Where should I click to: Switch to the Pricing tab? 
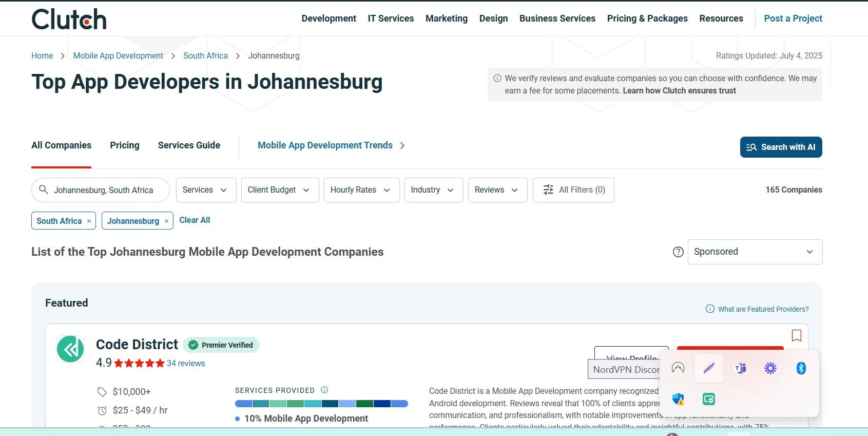pos(125,145)
